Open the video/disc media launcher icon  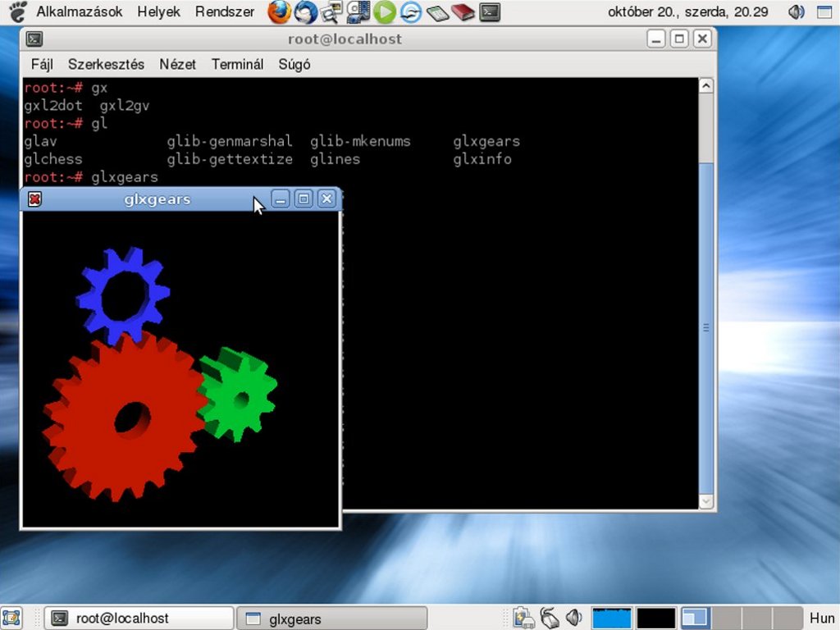358,11
